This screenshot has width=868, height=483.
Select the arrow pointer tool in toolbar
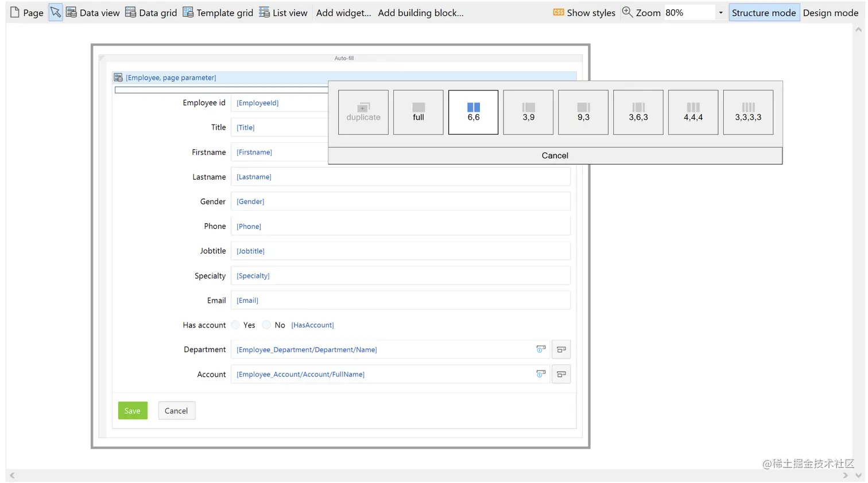click(x=56, y=12)
